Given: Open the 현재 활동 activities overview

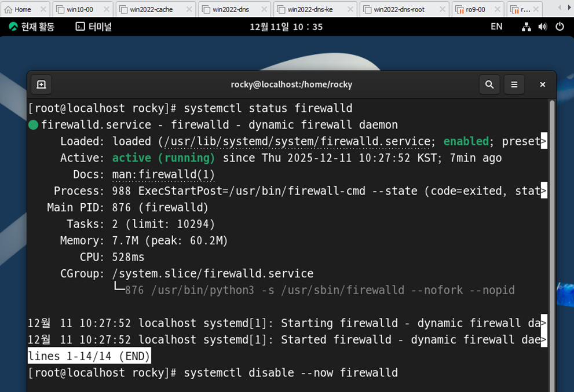Looking at the screenshot, I should tap(31, 27).
